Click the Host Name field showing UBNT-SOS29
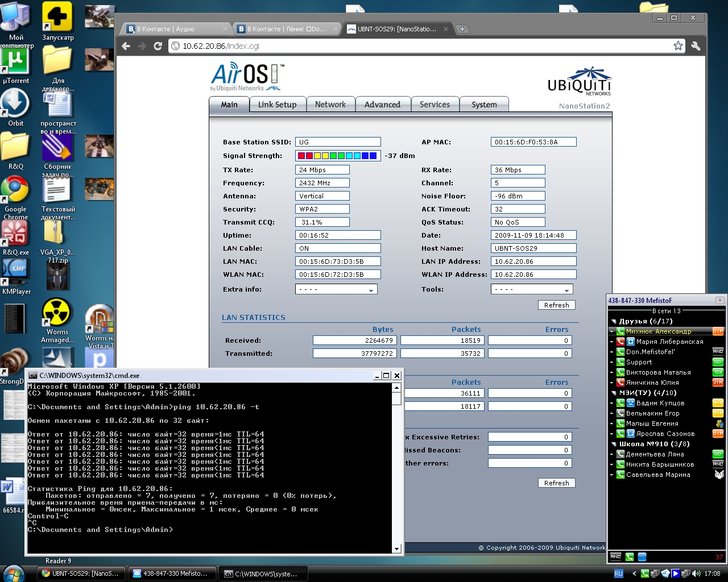The height and width of the screenshot is (582, 728). pyautogui.click(x=533, y=248)
